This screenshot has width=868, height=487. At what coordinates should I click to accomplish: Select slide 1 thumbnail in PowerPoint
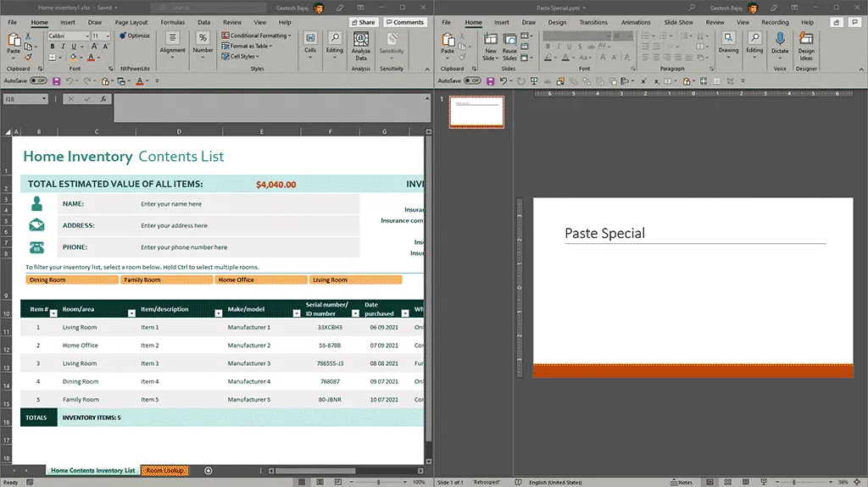click(476, 112)
